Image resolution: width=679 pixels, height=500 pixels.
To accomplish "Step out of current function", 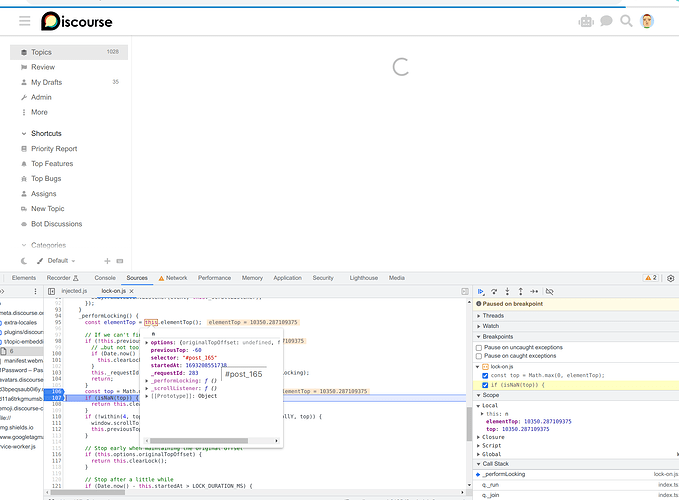I will click(521, 291).
